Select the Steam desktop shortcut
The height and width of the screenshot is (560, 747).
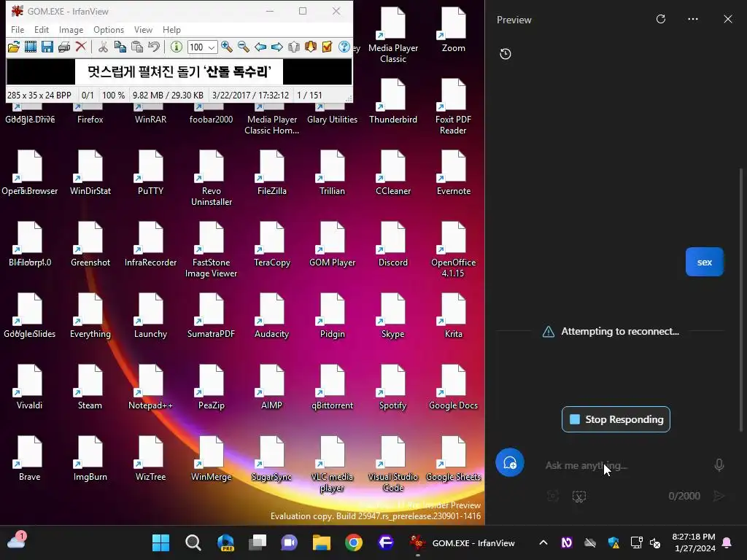click(x=90, y=386)
